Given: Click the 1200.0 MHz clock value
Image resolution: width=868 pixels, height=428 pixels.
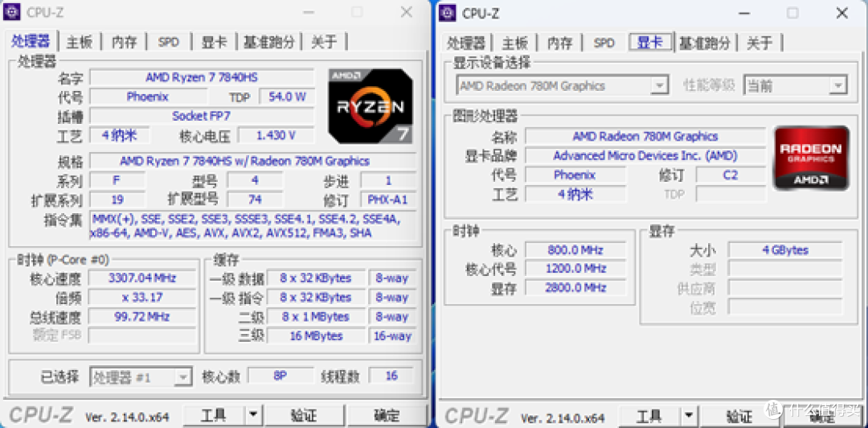Looking at the screenshot, I should click(x=575, y=269).
